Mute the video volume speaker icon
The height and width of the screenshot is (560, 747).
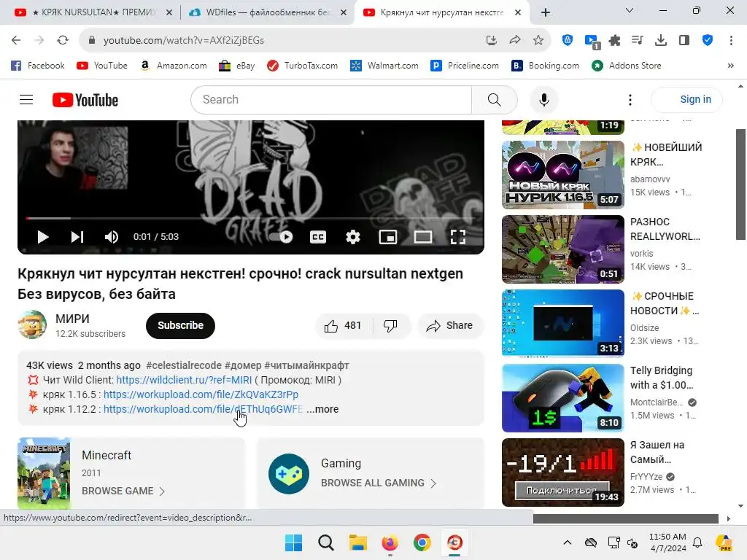coord(112,237)
